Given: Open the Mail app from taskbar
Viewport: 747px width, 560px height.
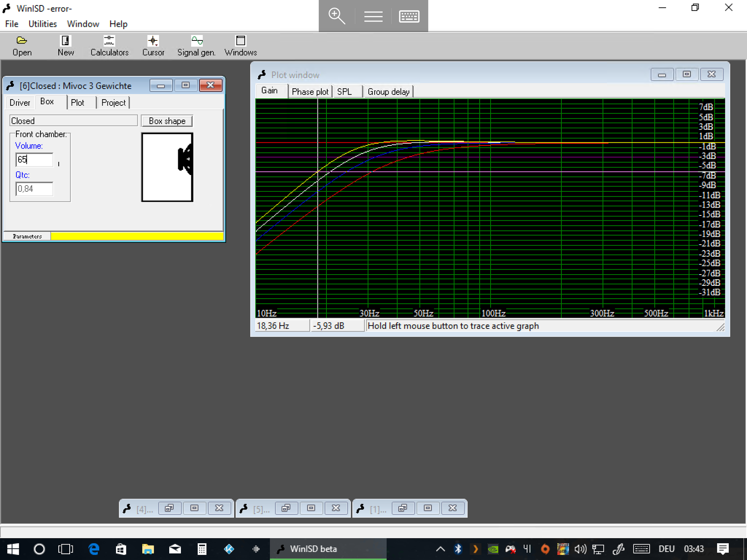Looking at the screenshot, I should 175,549.
